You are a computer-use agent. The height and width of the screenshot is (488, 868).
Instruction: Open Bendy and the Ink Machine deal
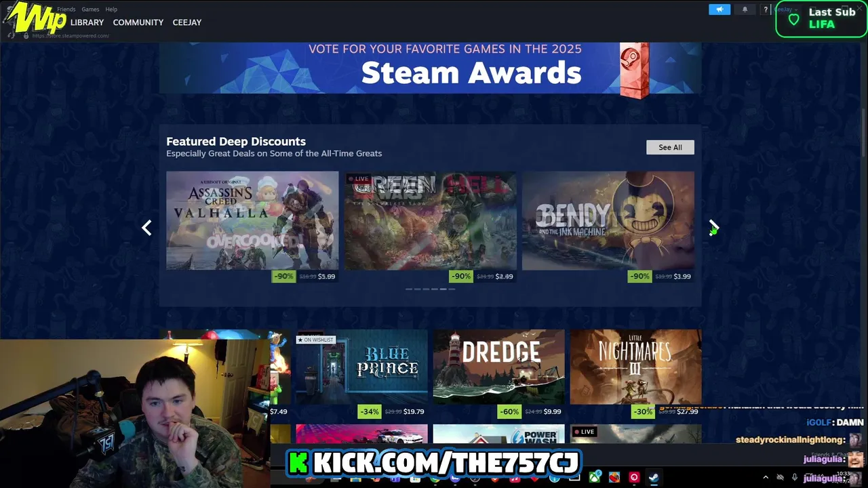tap(608, 220)
